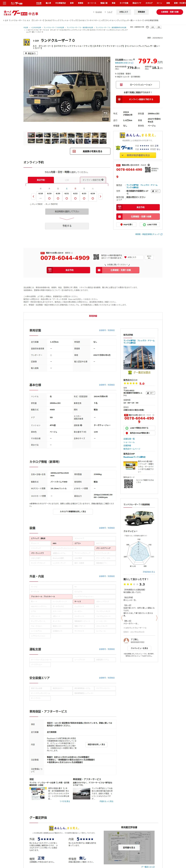Open 在庫確認・見積り依頼 in the contact band

(117, 270)
